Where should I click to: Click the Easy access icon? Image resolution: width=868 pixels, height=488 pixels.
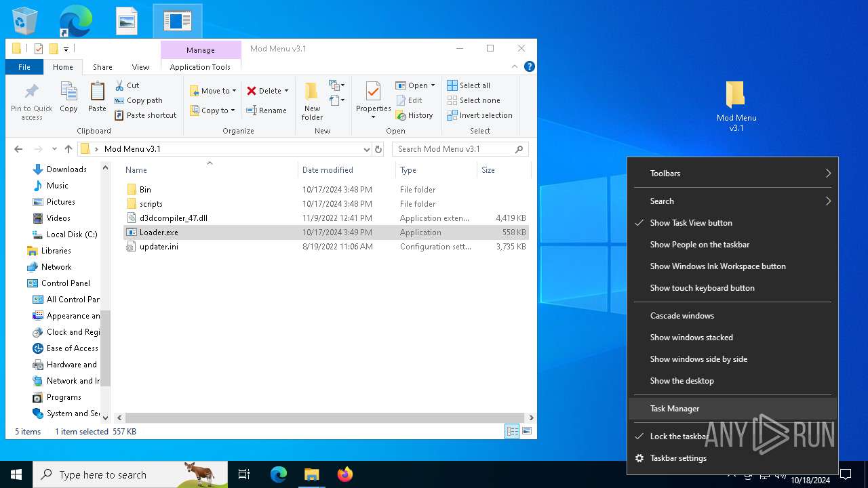(337, 100)
